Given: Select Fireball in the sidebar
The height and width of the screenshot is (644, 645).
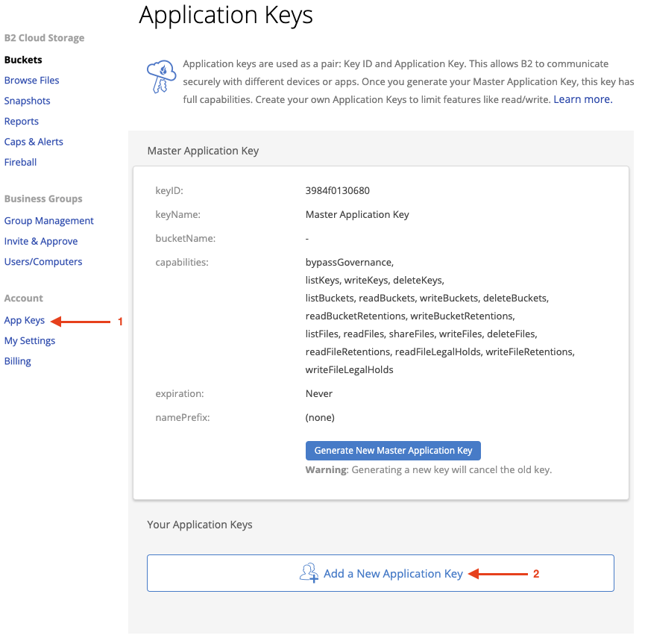Looking at the screenshot, I should [x=21, y=162].
